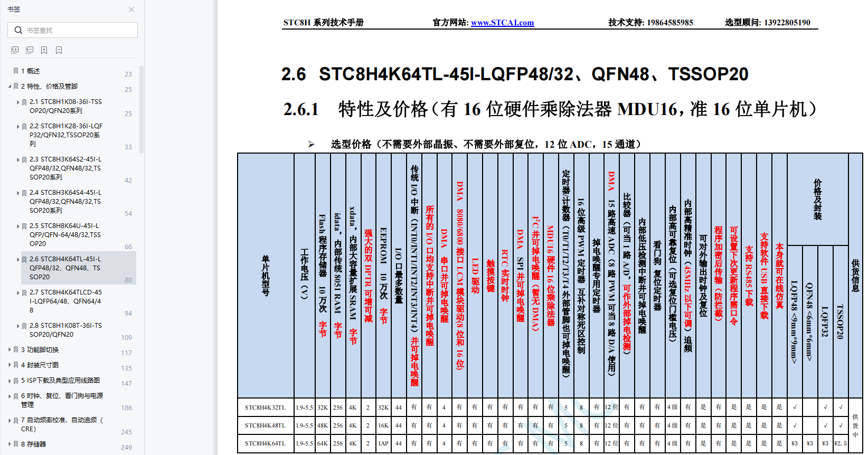The width and height of the screenshot is (868, 455).
Task: Expand the 8 存储器 bookmark
Action: (x=10, y=444)
